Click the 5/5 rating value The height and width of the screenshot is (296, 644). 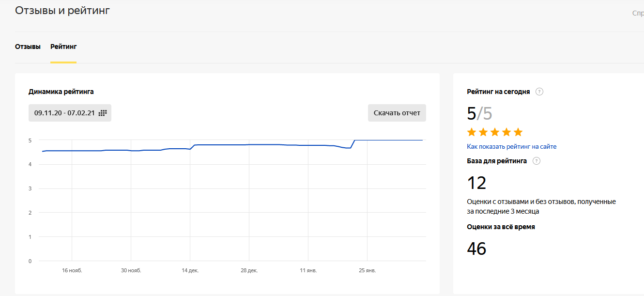point(479,113)
